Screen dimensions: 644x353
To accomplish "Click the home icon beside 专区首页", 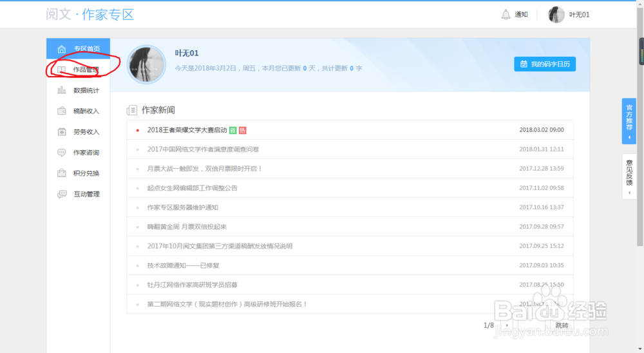I will 62,49.
